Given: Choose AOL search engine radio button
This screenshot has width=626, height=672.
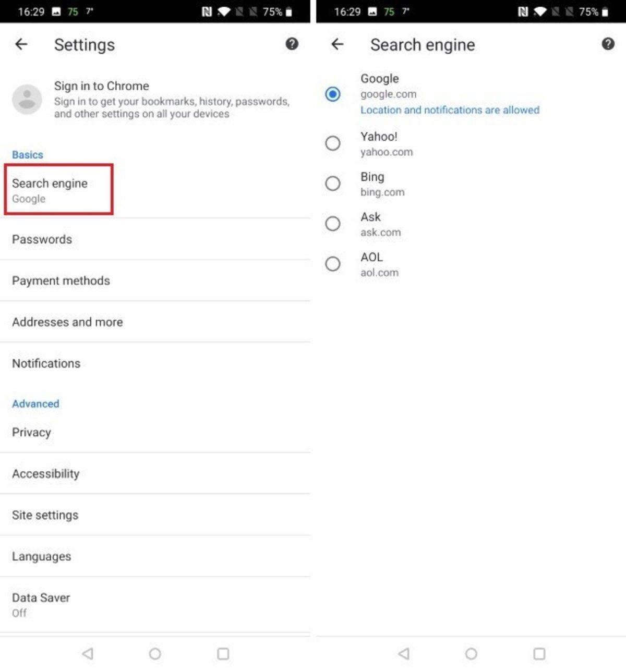Looking at the screenshot, I should pos(333,264).
